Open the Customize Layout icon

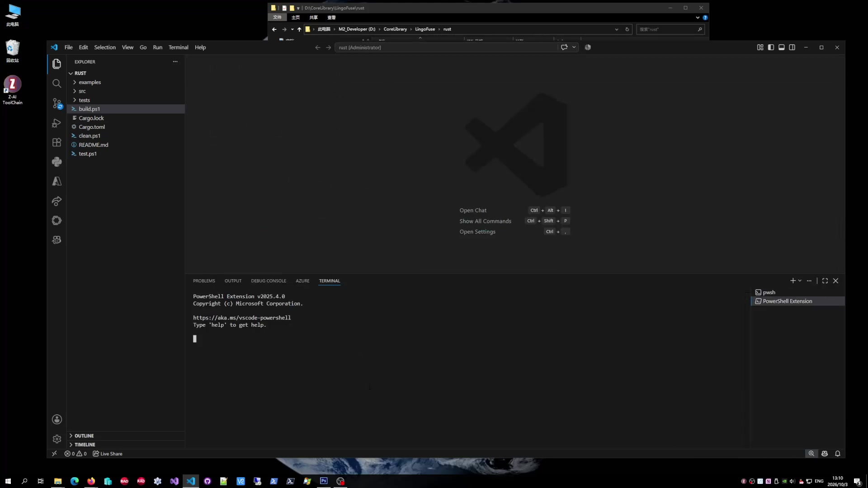pos(760,47)
